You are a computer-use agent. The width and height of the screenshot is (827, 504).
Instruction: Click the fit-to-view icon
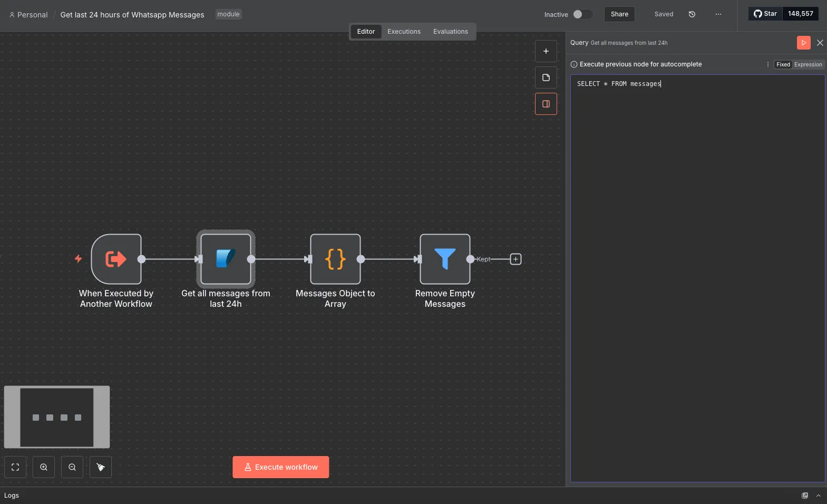pyautogui.click(x=15, y=467)
